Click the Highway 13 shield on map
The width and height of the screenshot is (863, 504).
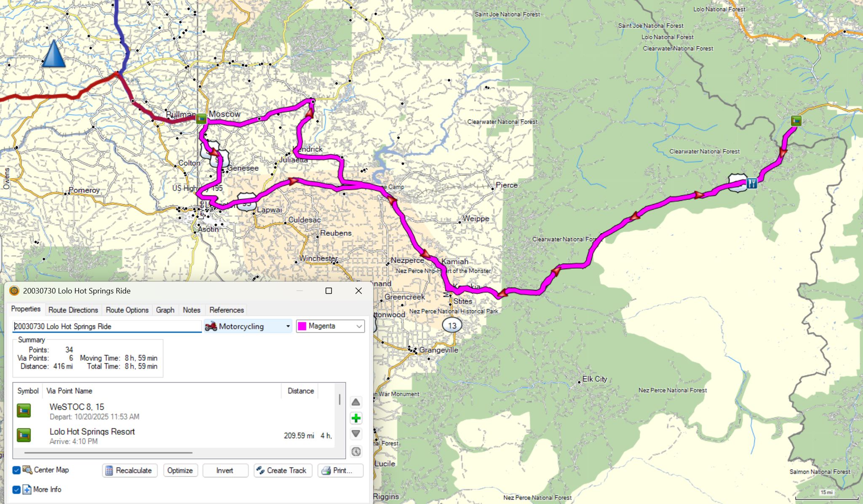coord(452,325)
